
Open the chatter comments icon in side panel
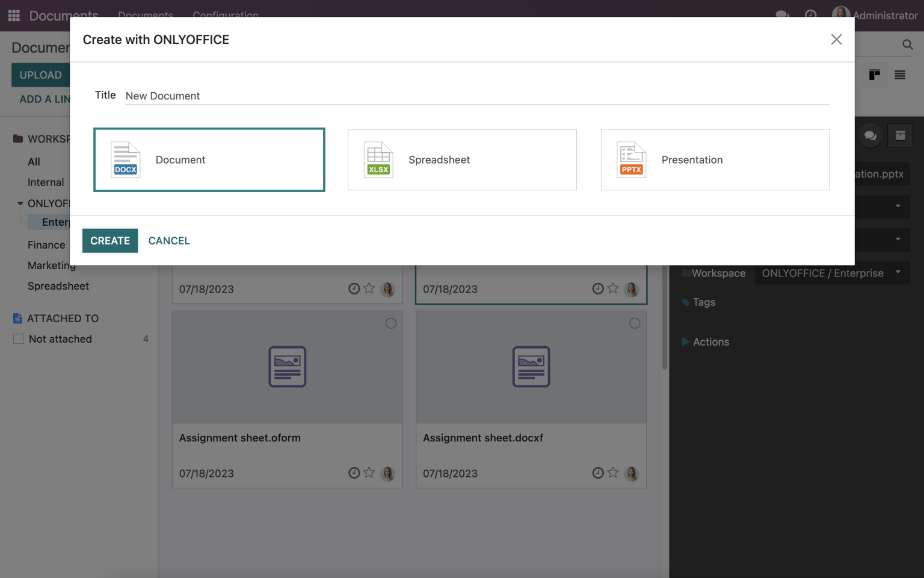[x=870, y=136]
